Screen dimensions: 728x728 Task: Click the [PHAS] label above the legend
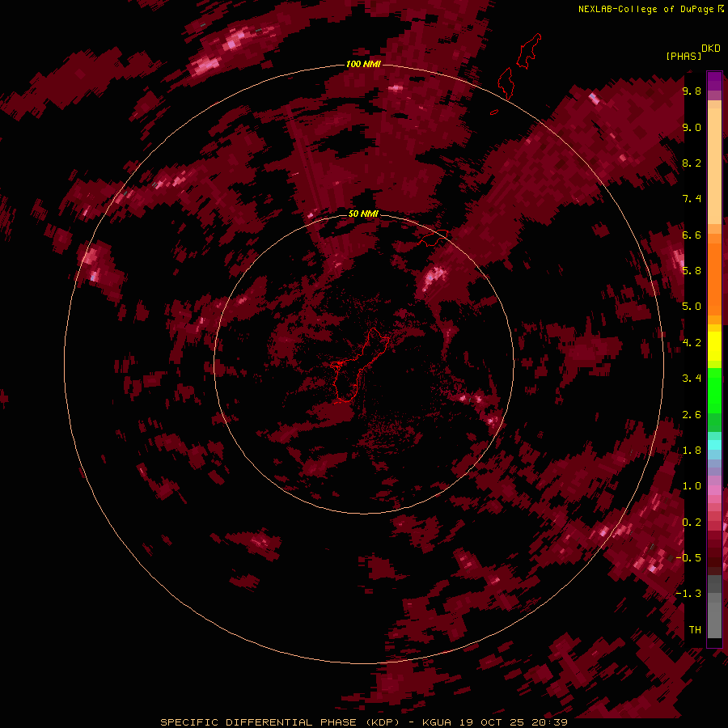click(x=684, y=56)
